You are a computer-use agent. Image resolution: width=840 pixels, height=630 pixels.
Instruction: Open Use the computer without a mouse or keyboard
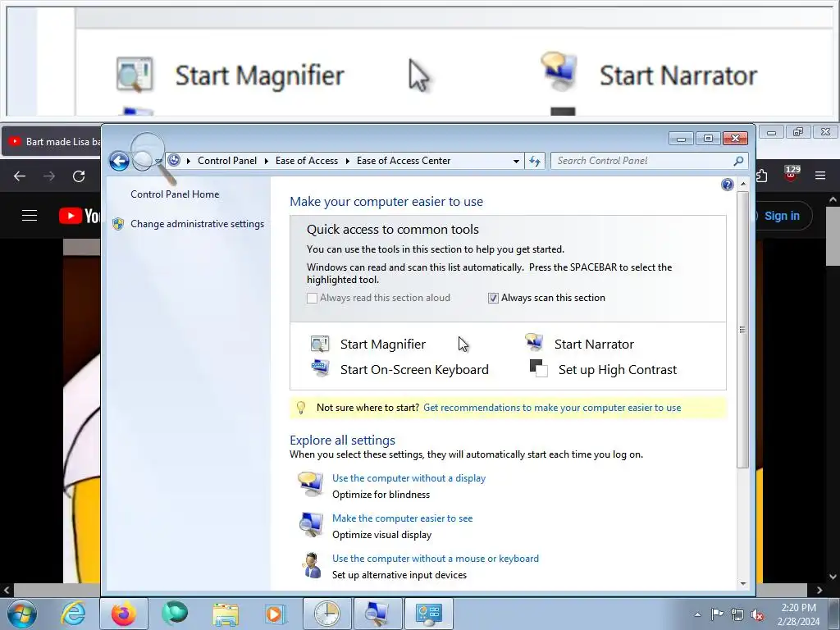(436, 558)
